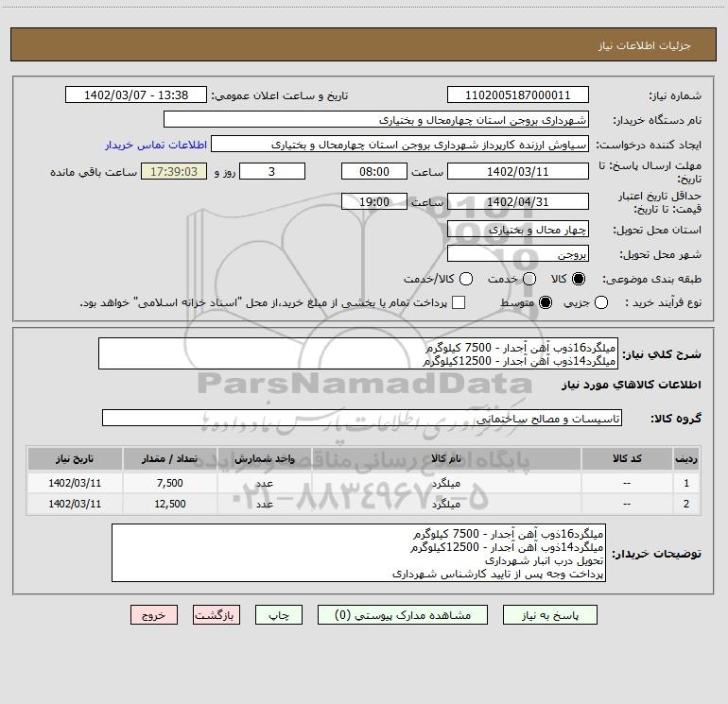Click the تعداد / مقدار column header
Viewport: 728px width, 704px height.
click(169, 458)
